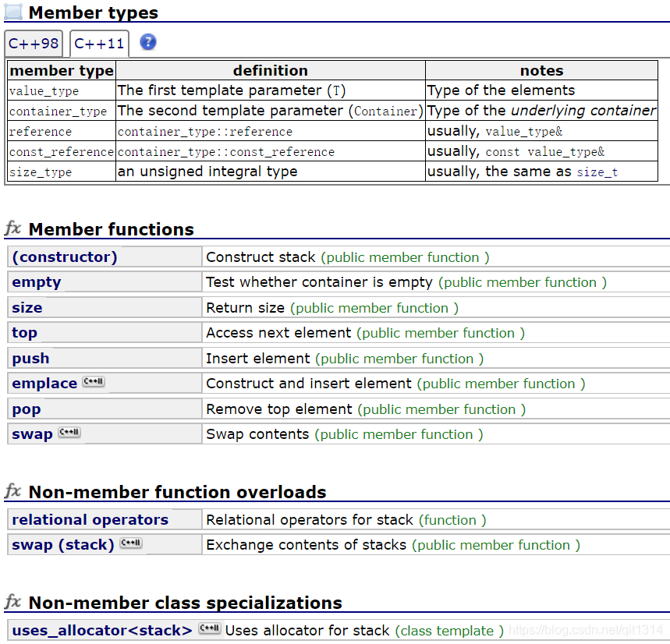
Task: Select the C++11 tab
Action: (x=99, y=44)
